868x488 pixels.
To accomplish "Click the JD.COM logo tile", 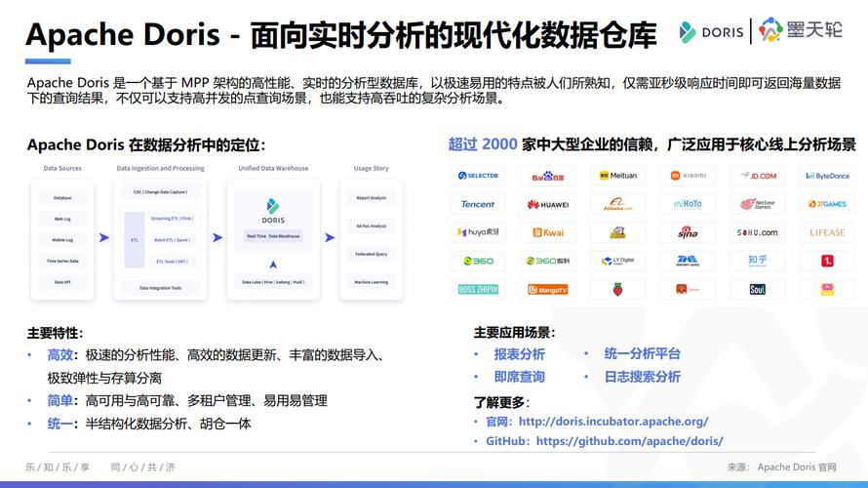I will tap(757, 176).
